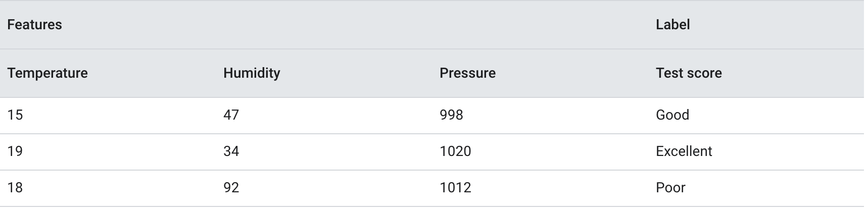The height and width of the screenshot is (213, 868).
Task: Click humidity value 92
Action: click(x=231, y=188)
